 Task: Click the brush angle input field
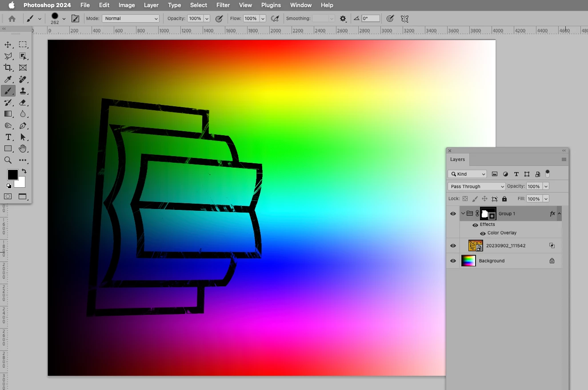[371, 19]
